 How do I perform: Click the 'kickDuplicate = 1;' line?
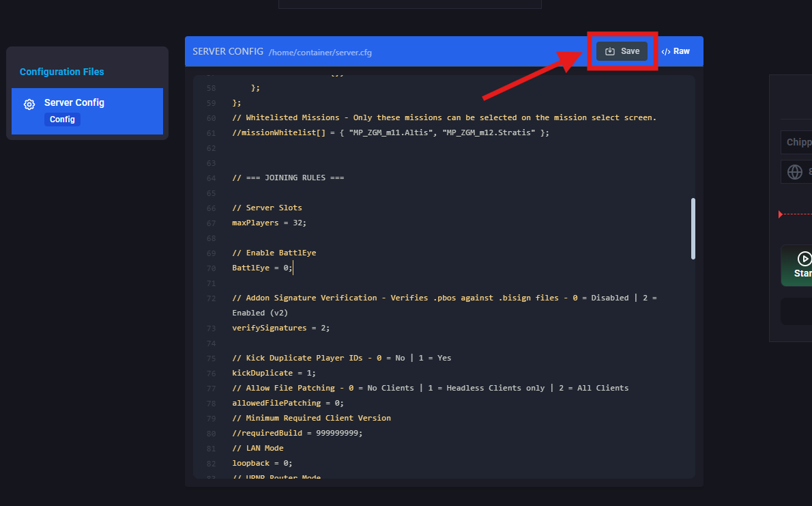click(274, 373)
